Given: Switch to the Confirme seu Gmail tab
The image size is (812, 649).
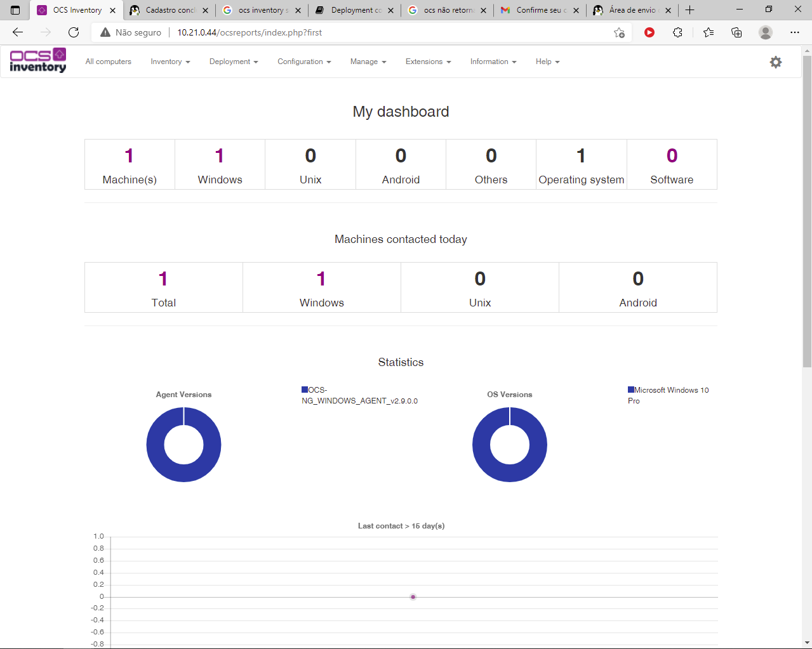Looking at the screenshot, I should click(540, 10).
